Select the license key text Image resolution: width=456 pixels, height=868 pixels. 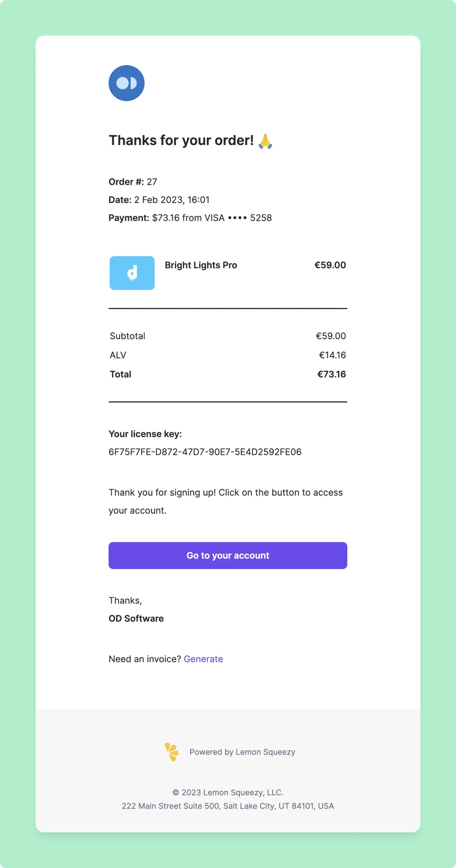pyautogui.click(x=205, y=451)
